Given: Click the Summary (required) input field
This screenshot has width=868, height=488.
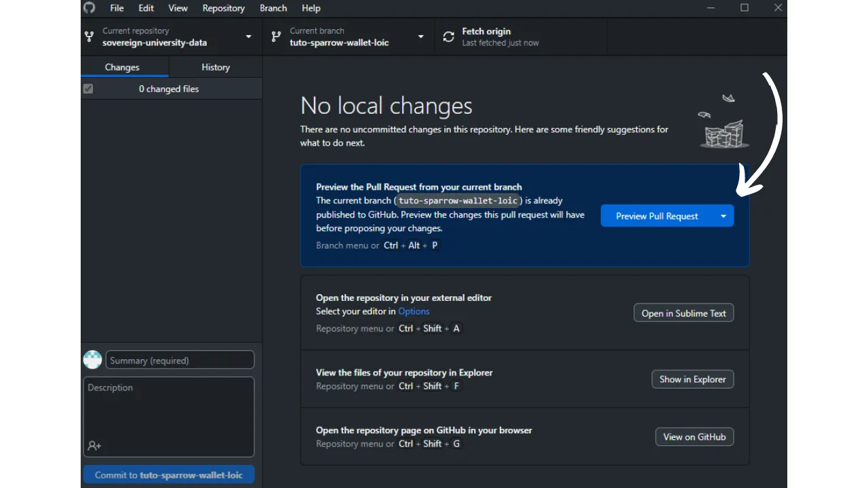Looking at the screenshot, I should click(x=180, y=360).
